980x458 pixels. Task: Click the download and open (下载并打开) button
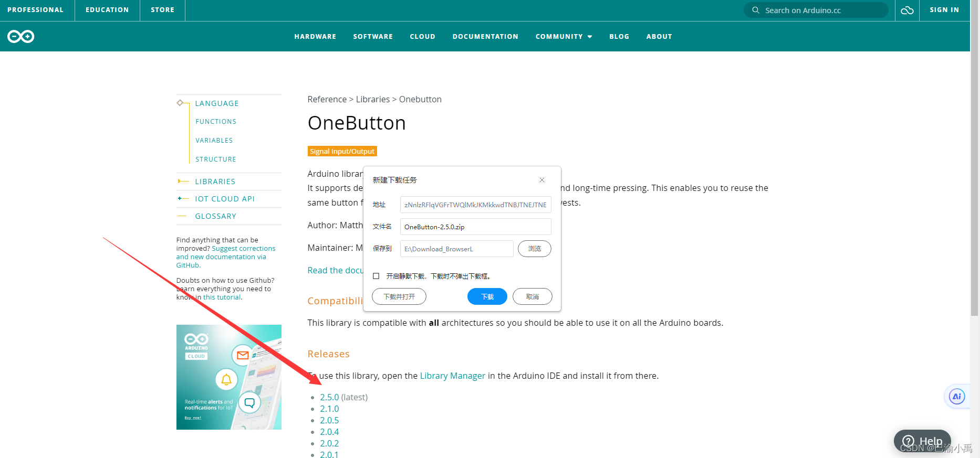pos(399,296)
